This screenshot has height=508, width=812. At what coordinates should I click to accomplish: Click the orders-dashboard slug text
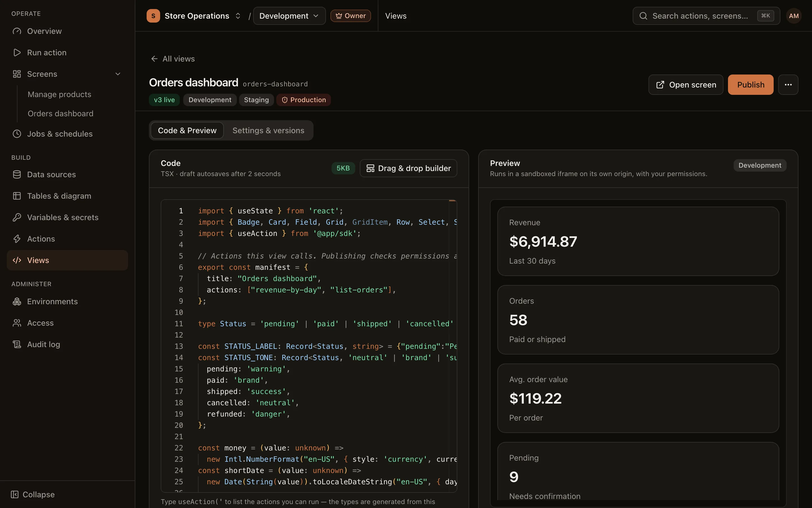click(275, 84)
